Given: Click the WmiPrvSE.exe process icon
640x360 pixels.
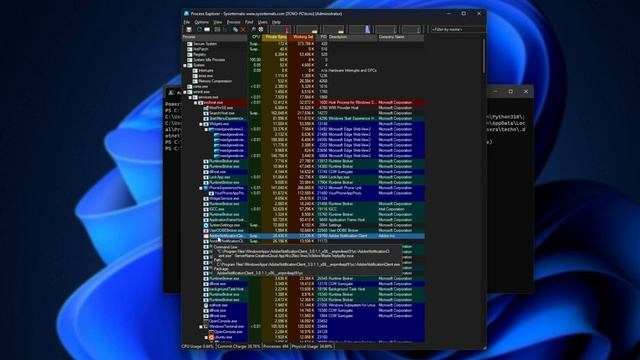Looking at the screenshot, I should tap(206, 108).
